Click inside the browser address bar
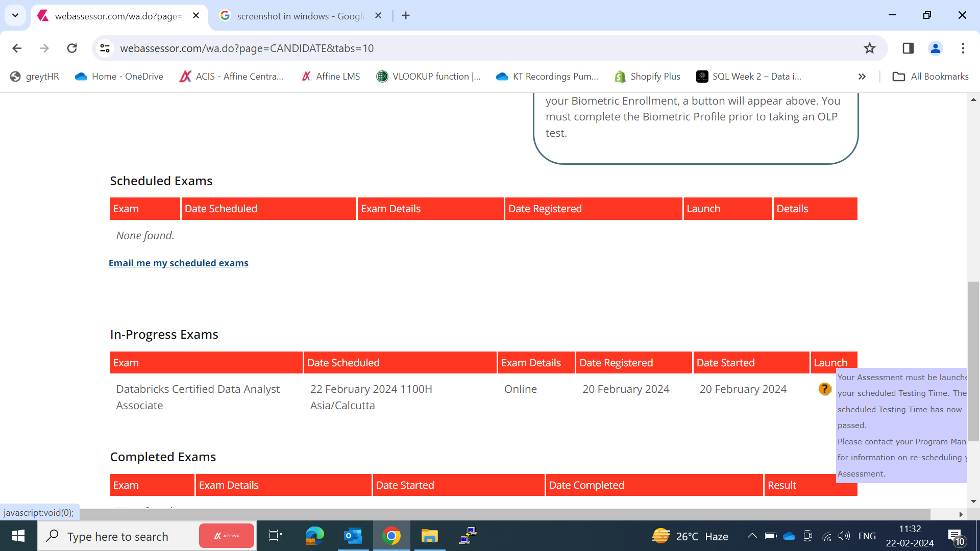Image resolution: width=980 pixels, height=551 pixels. 306,48
